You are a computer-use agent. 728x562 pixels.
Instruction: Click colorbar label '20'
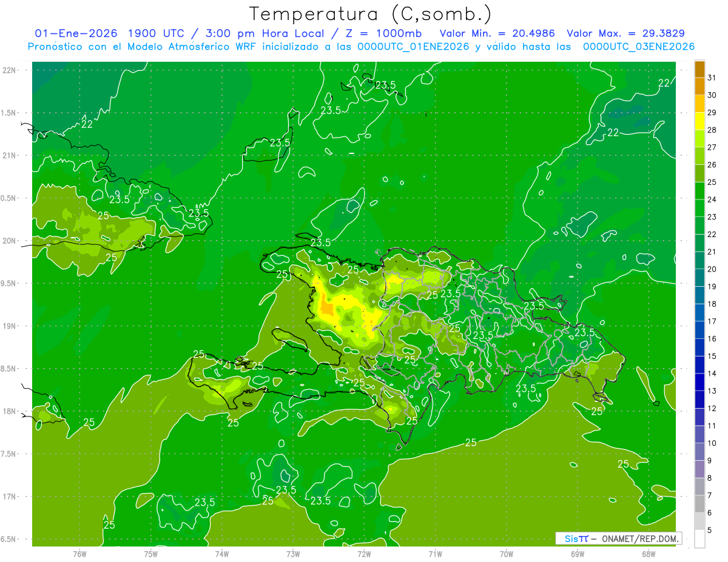tap(712, 269)
